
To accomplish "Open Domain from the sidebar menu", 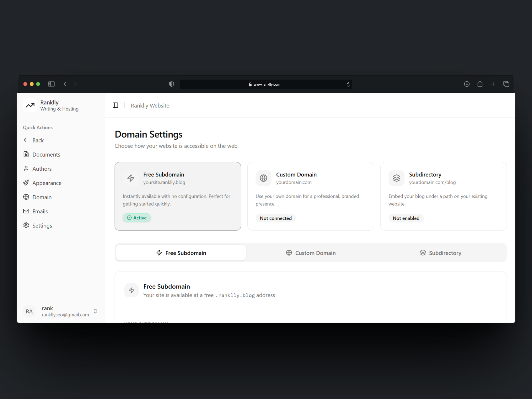I will coord(42,197).
